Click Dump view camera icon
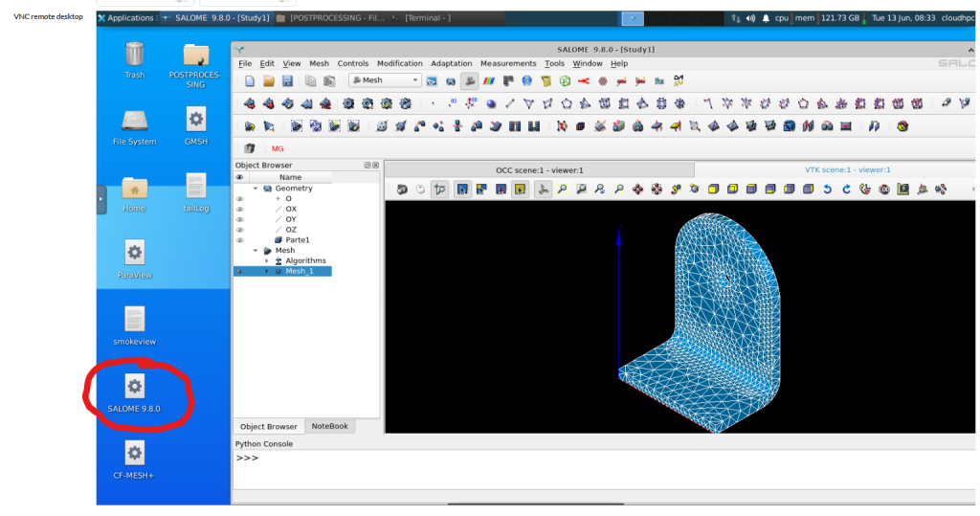The height and width of the screenshot is (516, 980). tap(402, 189)
